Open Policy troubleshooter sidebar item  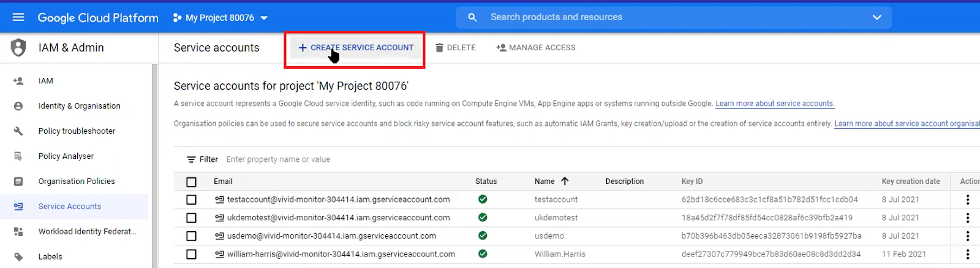pos(74,131)
